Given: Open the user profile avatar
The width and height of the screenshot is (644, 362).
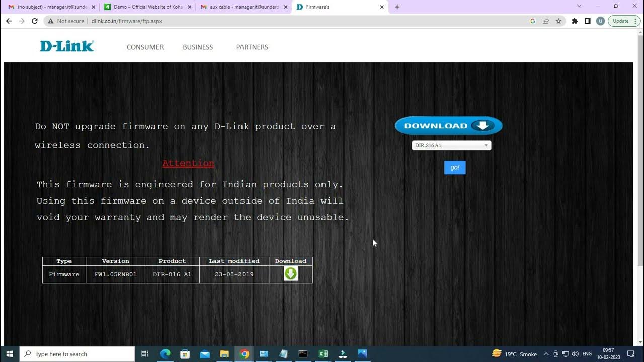Looking at the screenshot, I should point(600,21).
